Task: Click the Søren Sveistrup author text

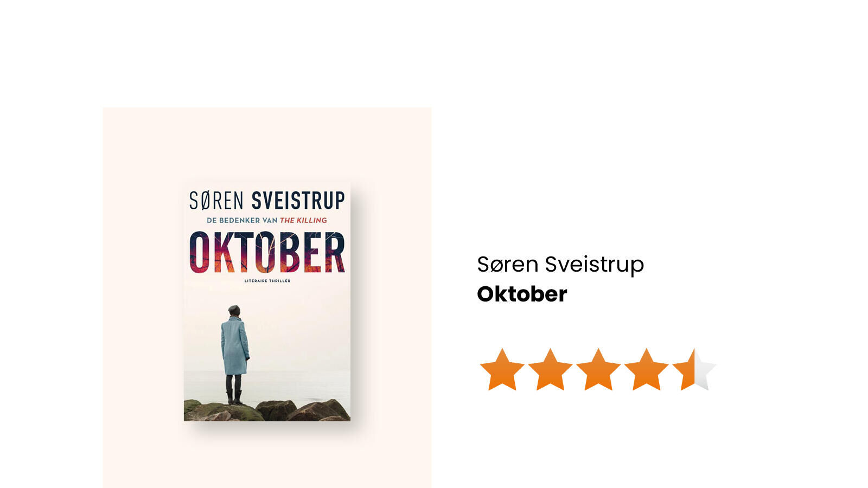Action: (x=560, y=265)
